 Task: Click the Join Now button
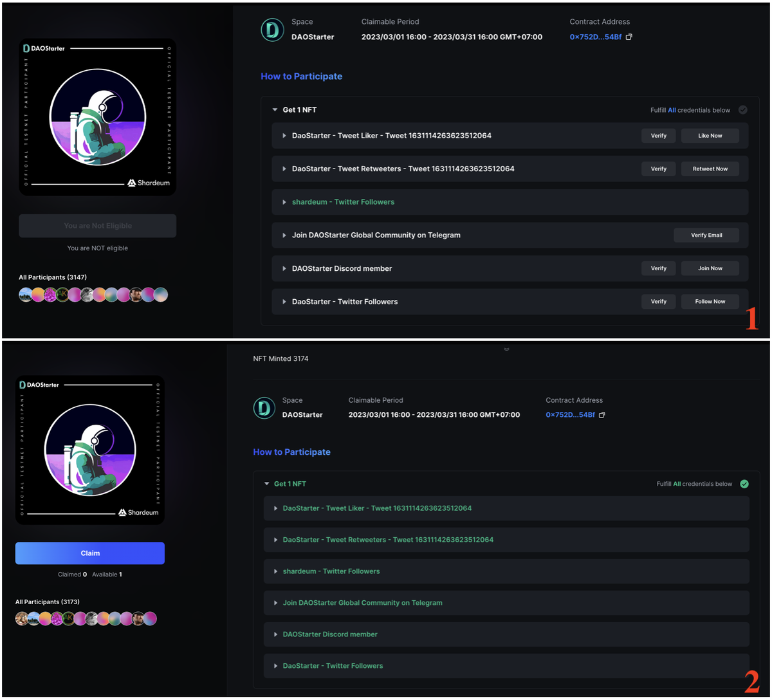point(710,268)
